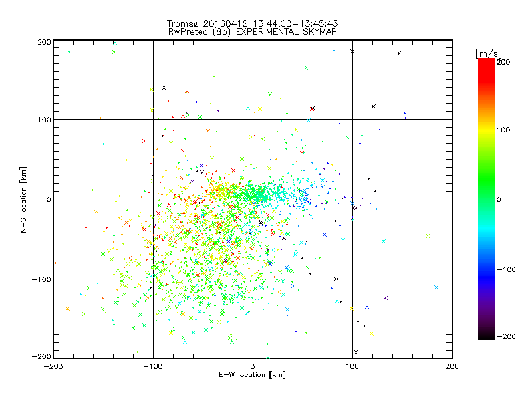Select the 'E-W location [km]' axis label
Image resolution: width=532 pixels, height=399 pixels.
(252, 374)
